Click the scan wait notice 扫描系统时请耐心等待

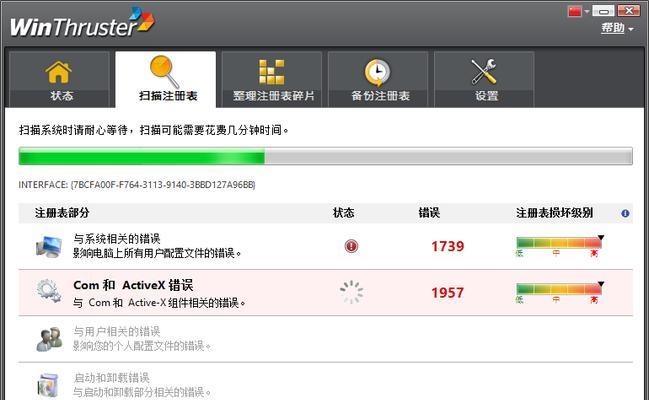tap(154, 130)
